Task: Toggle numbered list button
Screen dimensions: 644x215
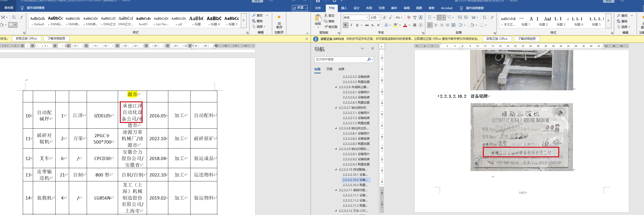Action: point(440,17)
